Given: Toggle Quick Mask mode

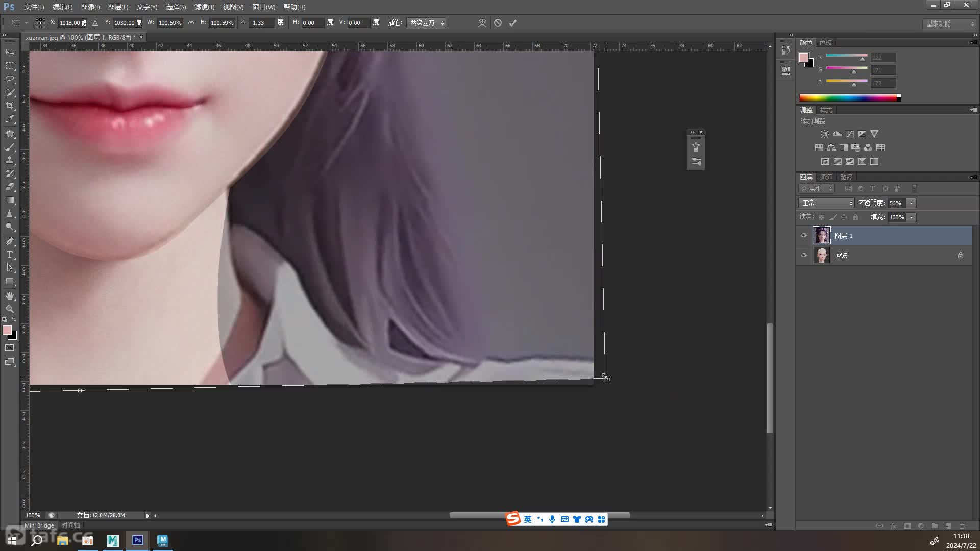Looking at the screenshot, I should [x=10, y=348].
